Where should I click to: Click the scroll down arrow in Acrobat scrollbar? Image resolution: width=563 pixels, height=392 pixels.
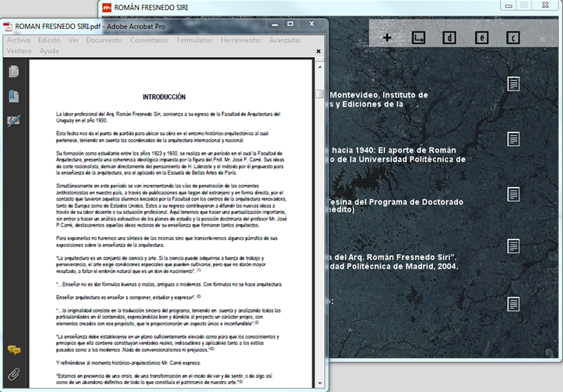[x=320, y=383]
